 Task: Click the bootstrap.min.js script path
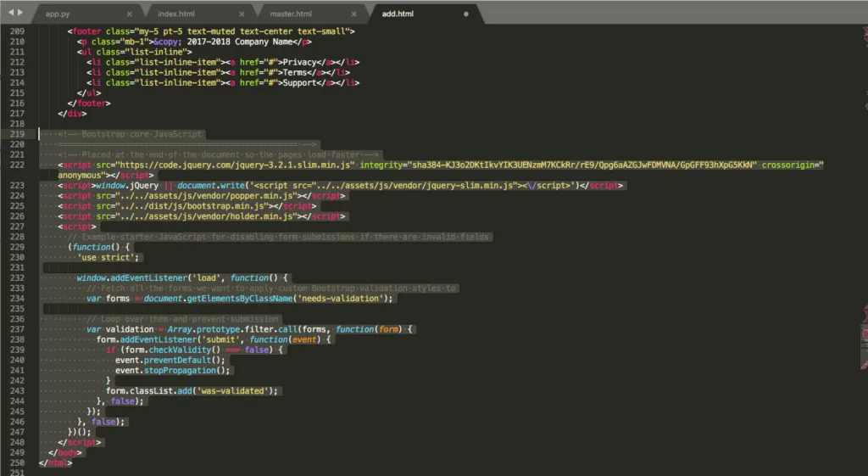click(x=192, y=206)
